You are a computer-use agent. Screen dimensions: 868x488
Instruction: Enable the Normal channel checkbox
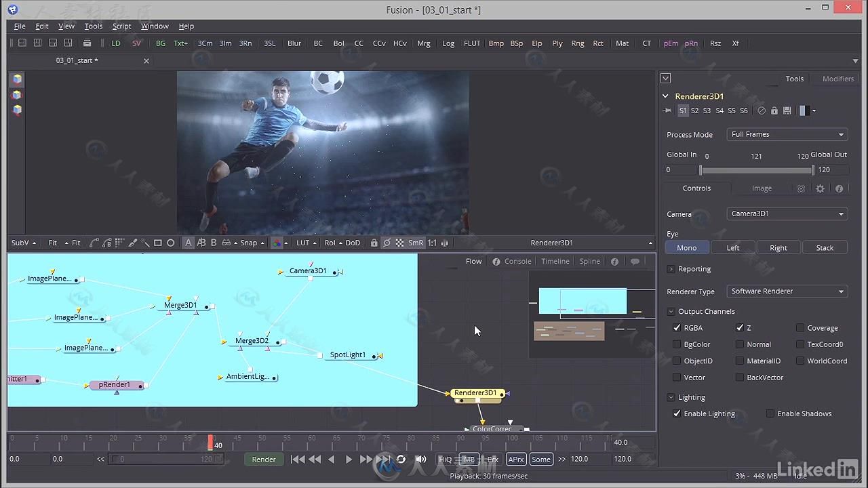click(740, 344)
